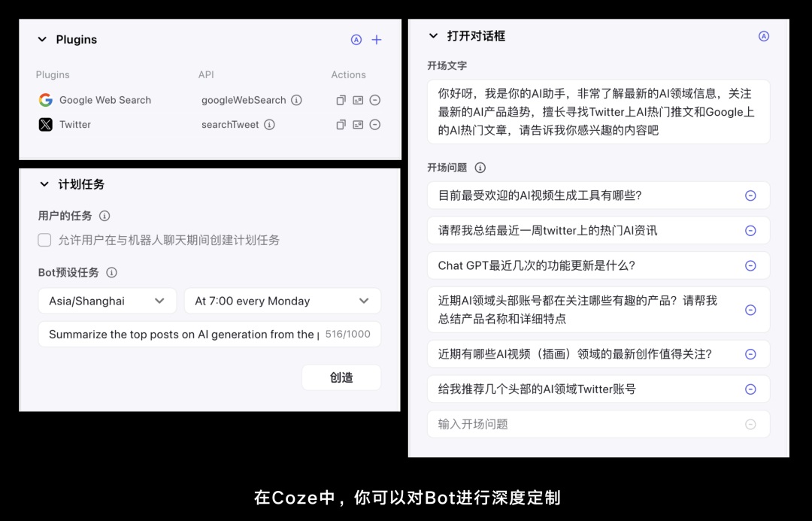Open the Asia/Shanghai timezone dropdown

(107, 301)
